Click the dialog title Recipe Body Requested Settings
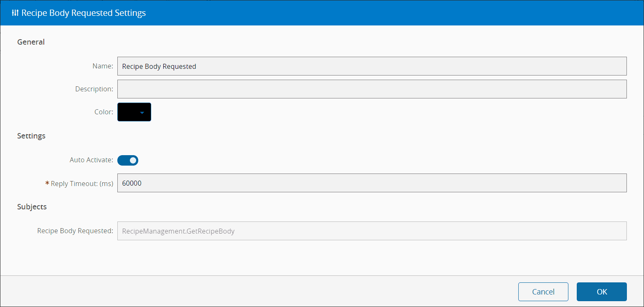 click(84, 13)
